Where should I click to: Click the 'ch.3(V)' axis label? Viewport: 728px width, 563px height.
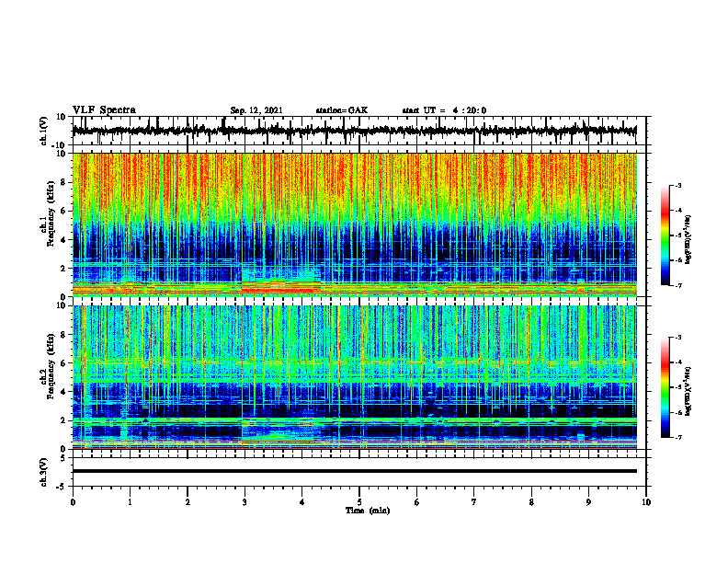tap(44, 472)
